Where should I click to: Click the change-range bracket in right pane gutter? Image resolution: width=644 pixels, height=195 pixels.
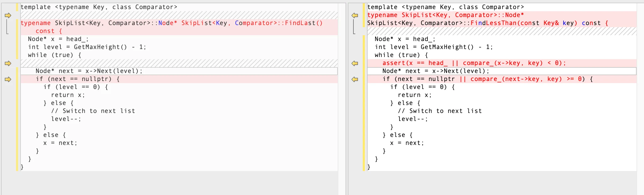(354, 27)
